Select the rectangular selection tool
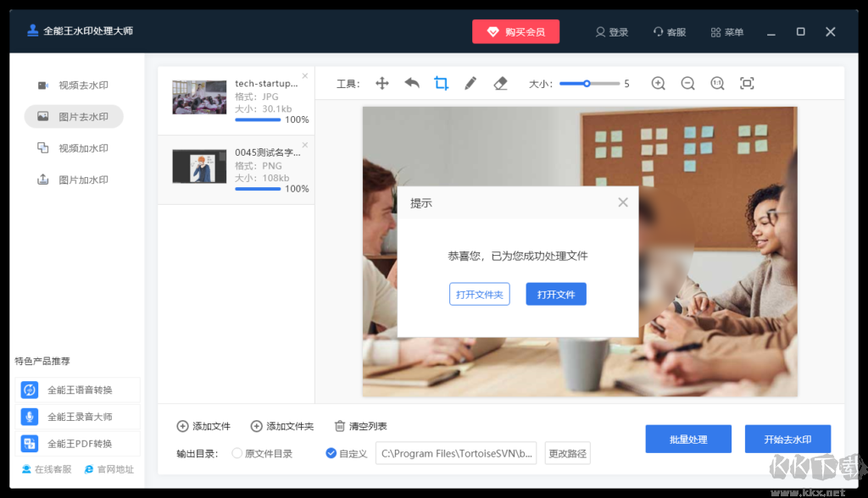 click(x=441, y=83)
